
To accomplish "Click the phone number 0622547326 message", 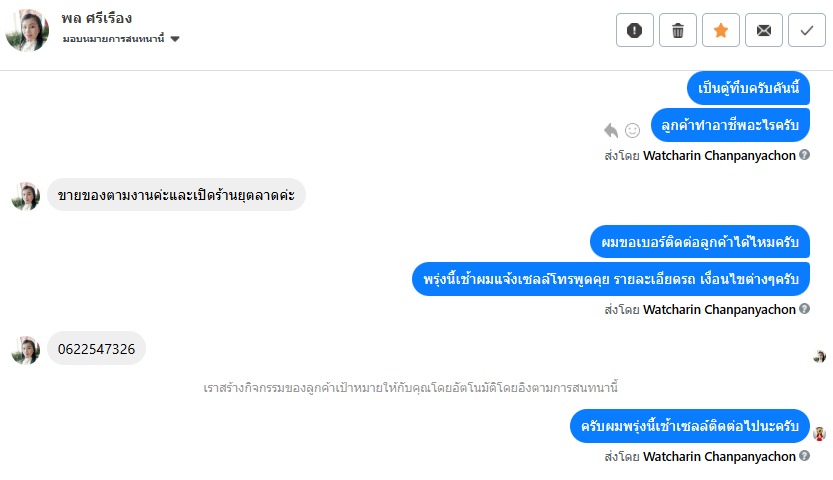I will (97, 348).
